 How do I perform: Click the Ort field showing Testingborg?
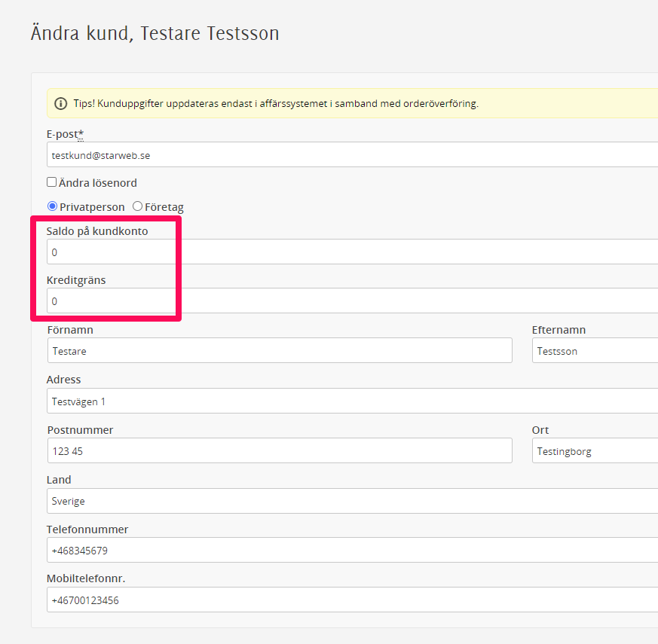pyautogui.click(x=595, y=450)
